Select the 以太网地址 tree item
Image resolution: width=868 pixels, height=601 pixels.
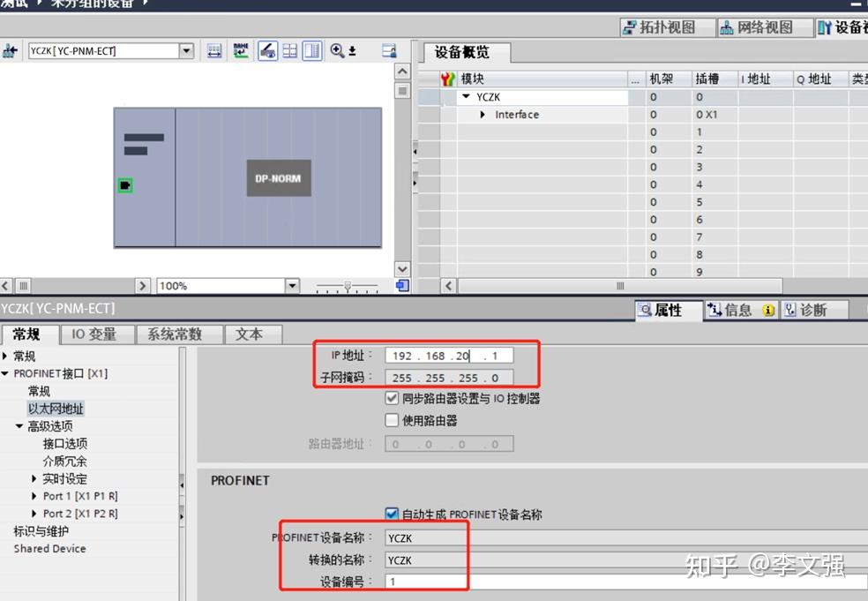point(56,409)
